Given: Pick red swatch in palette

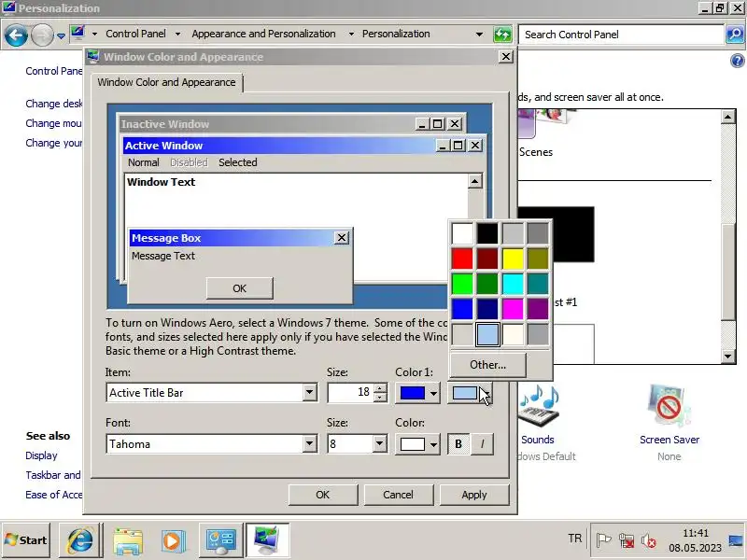Looking at the screenshot, I should pyautogui.click(x=462, y=259).
